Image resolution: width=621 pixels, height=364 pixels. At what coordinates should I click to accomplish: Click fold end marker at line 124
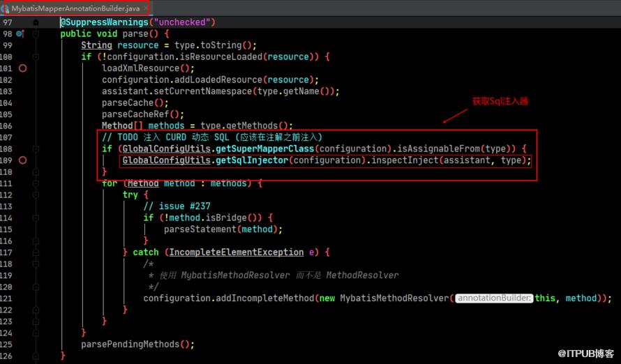(36, 333)
